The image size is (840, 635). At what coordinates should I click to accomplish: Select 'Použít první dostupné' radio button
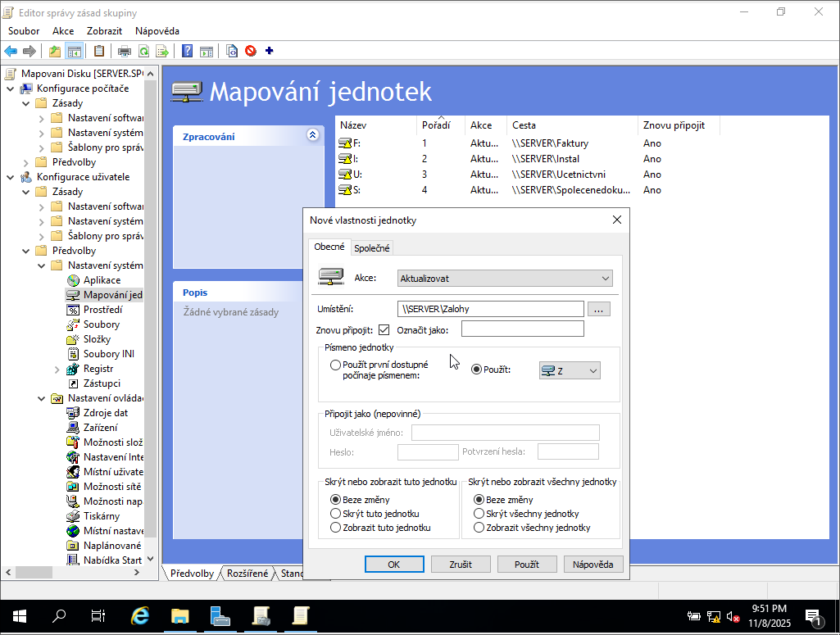[335, 365]
